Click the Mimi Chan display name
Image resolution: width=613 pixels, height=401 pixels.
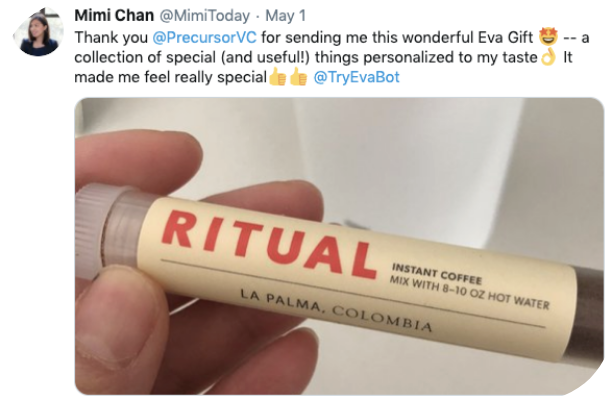tap(114, 16)
